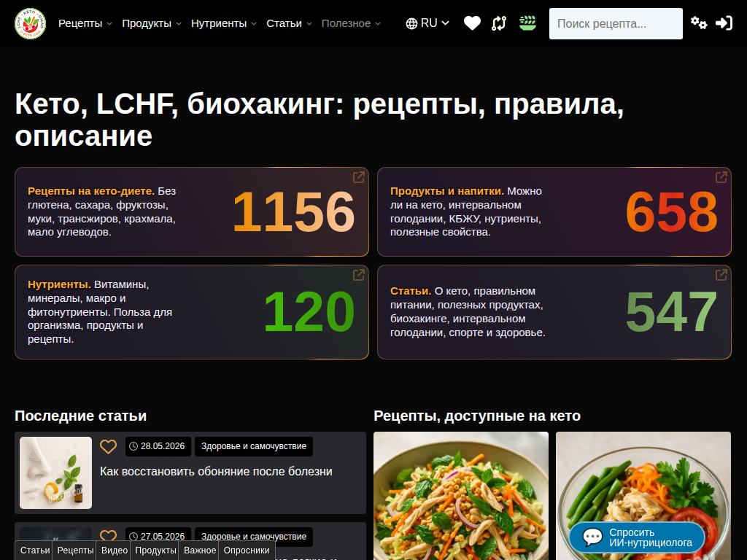Favorite the article about restoring smell

point(108,447)
